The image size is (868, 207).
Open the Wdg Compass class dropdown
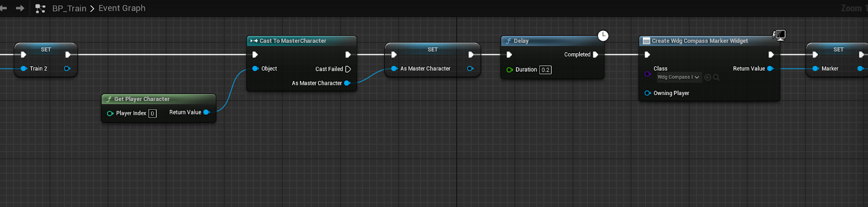point(679,77)
